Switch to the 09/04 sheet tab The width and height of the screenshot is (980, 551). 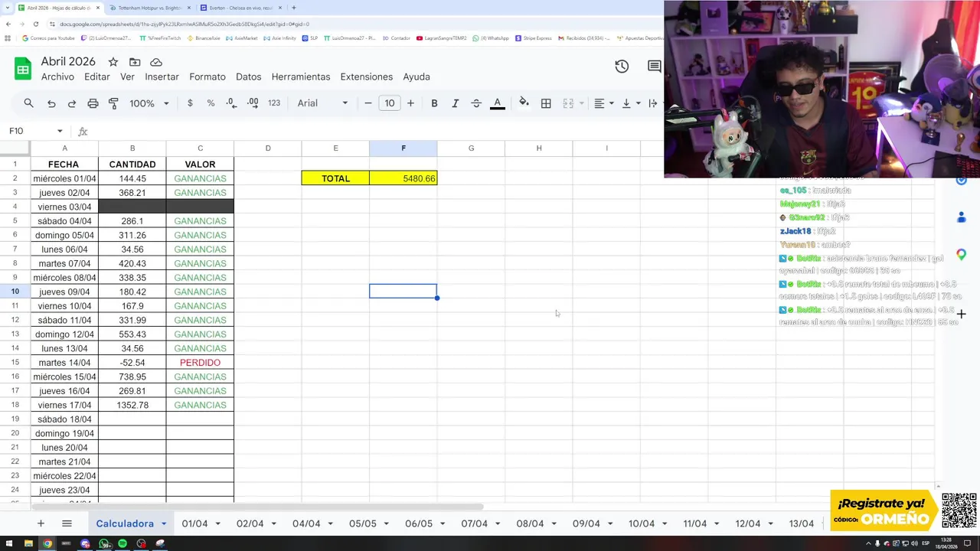(586, 523)
